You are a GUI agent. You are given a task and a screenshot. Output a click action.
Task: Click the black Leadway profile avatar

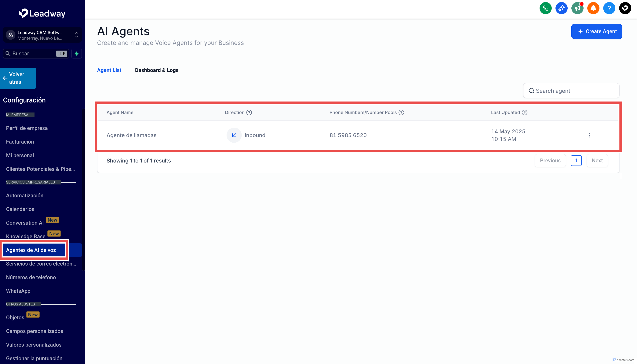pyautogui.click(x=625, y=9)
